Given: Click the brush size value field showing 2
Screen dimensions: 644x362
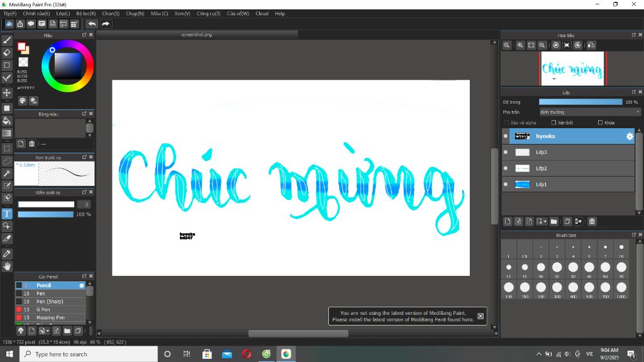Looking at the screenshot, I should (x=84, y=204).
